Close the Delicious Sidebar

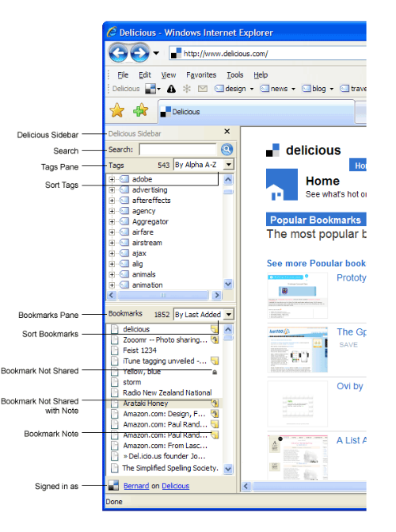click(x=227, y=132)
